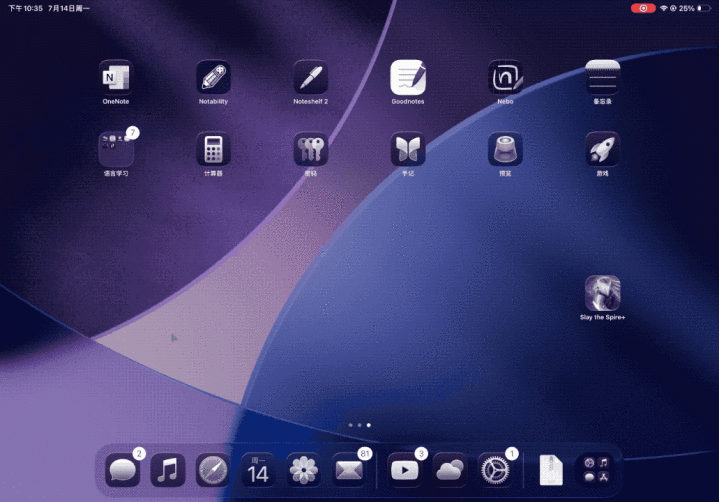Viewport: 719px width, 502px height.
Task: Open Noteshelf 2
Action: [x=310, y=77]
